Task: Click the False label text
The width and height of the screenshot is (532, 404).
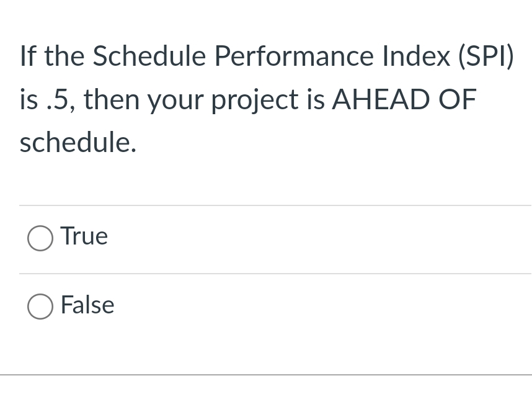Action: [87, 305]
